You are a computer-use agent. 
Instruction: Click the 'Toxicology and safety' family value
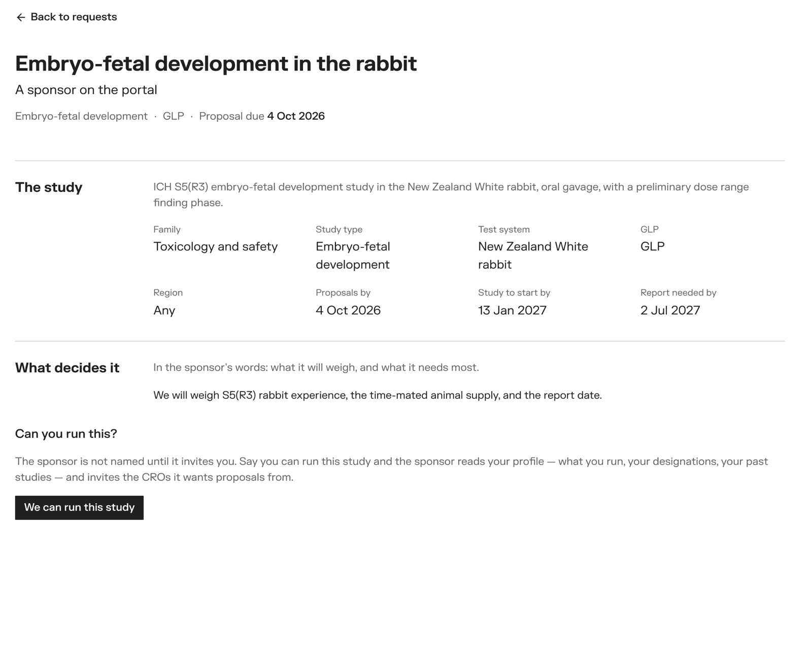pos(216,247)
